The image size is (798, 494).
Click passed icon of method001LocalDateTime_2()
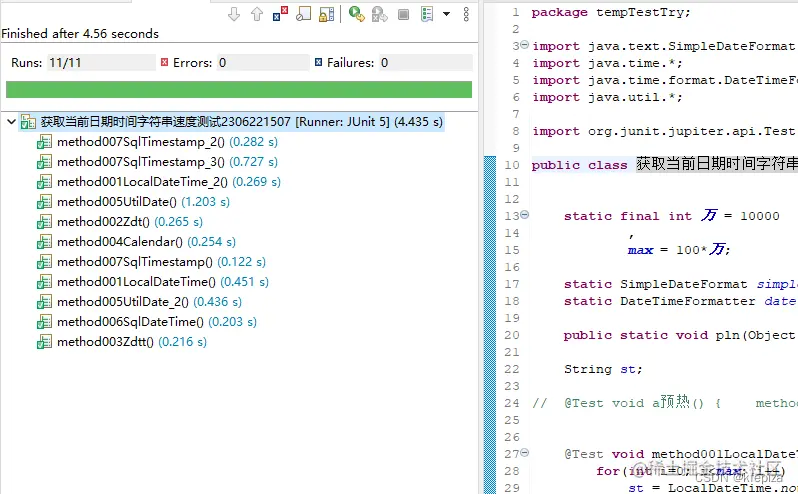(44, 182)
